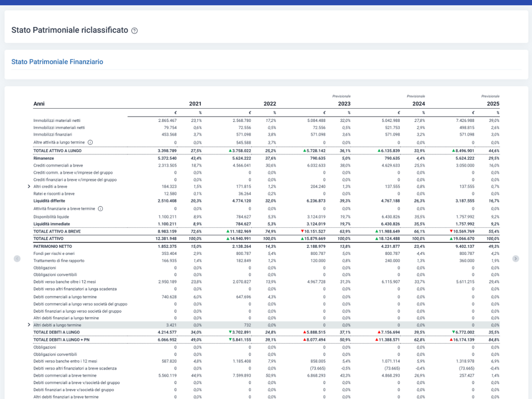The image size is (532, 399).
Task: Click the Anni header label
Action: tap(39, 104)
